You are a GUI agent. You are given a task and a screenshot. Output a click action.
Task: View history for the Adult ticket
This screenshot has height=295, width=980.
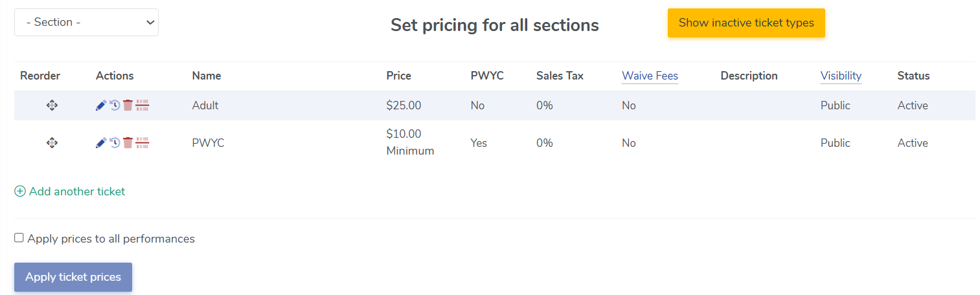(115, 105)
